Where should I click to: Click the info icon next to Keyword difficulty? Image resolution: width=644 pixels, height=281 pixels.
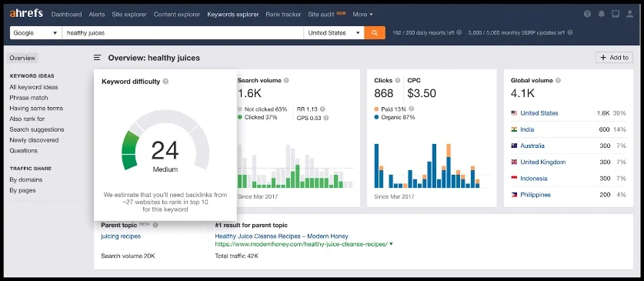pos(165,82)
